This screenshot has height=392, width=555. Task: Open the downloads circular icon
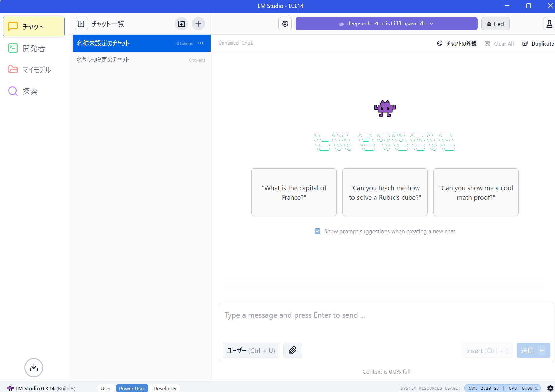pos(34,367)
